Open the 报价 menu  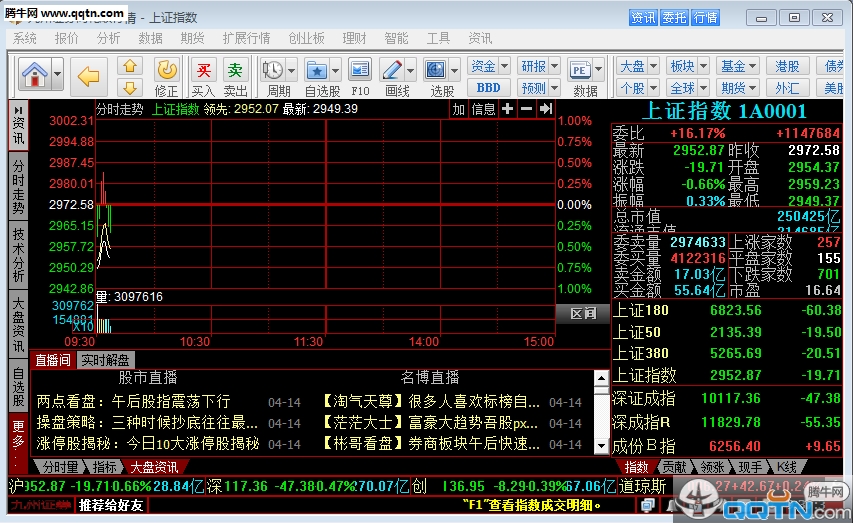pyautogui.click(x=66, y=38)
